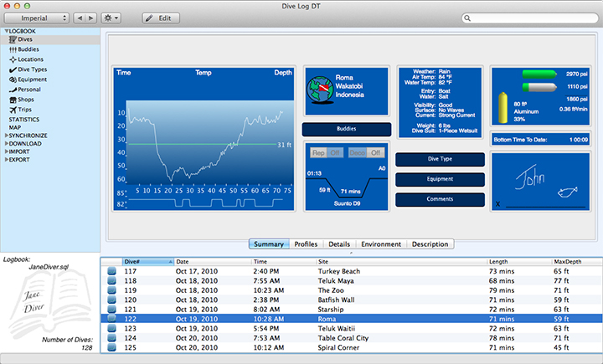Switch to the Profiles tab
603x364 pixels.
coord(306,244)
